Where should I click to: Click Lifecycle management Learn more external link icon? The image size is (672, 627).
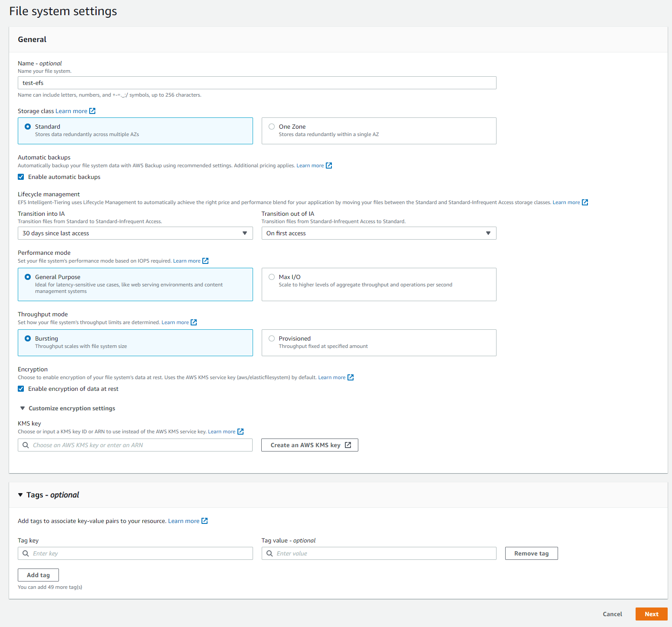[585, 202]
